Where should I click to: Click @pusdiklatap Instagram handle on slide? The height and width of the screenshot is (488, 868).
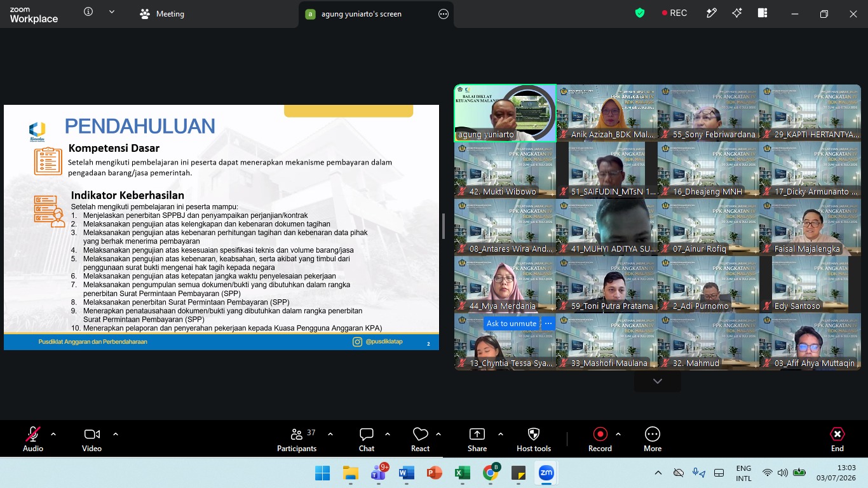[384, 342]
